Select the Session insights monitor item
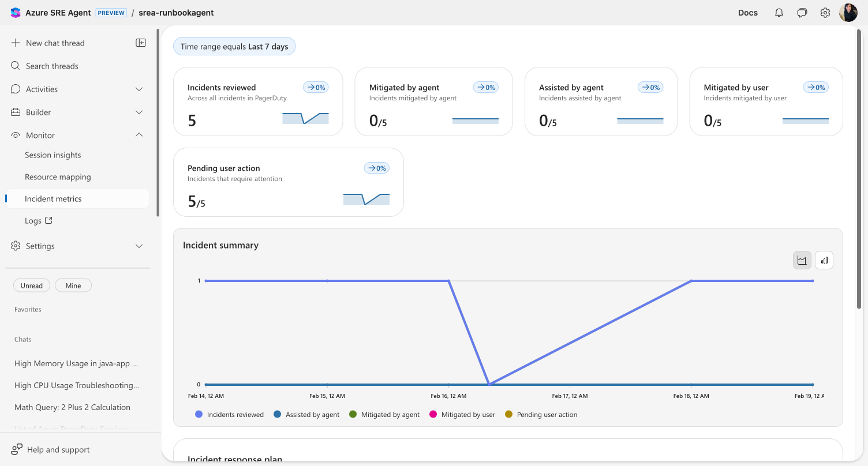Image resolution: width=868 pixels, height=466 pixels. 53,155
